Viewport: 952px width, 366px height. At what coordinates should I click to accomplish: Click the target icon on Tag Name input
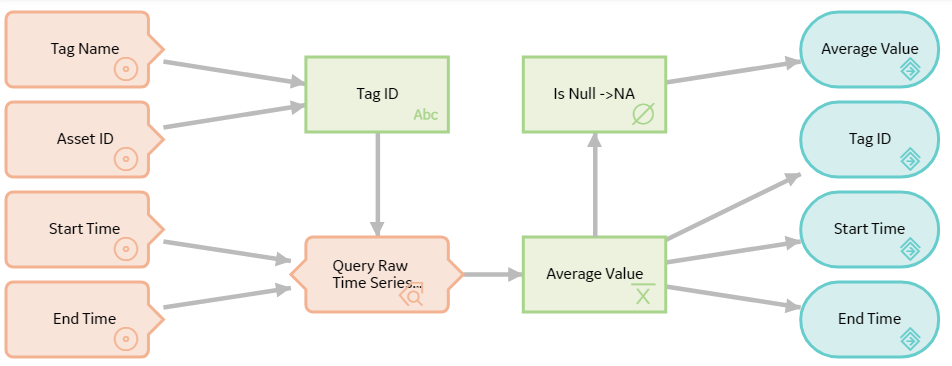coord(126,69)
